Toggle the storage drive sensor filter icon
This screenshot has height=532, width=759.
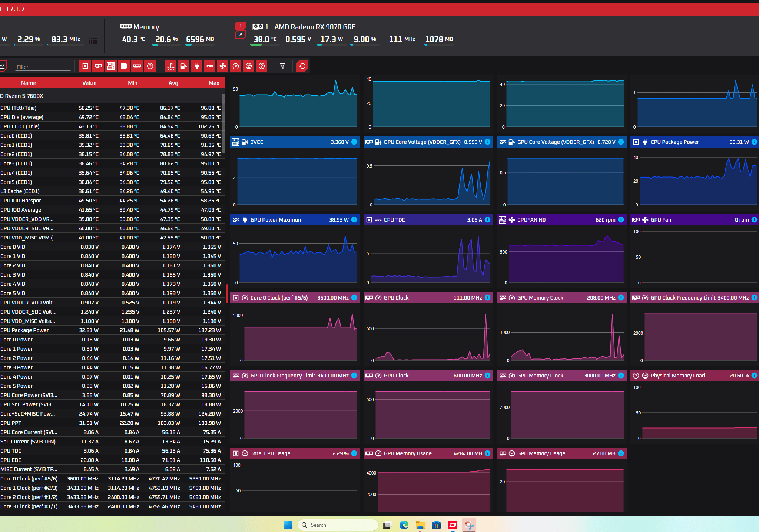point(124,66)
